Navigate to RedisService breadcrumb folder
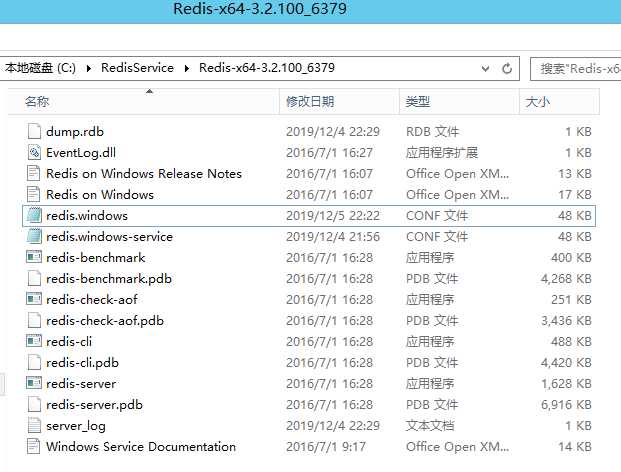The image size is (621, 472). (137, 68)
